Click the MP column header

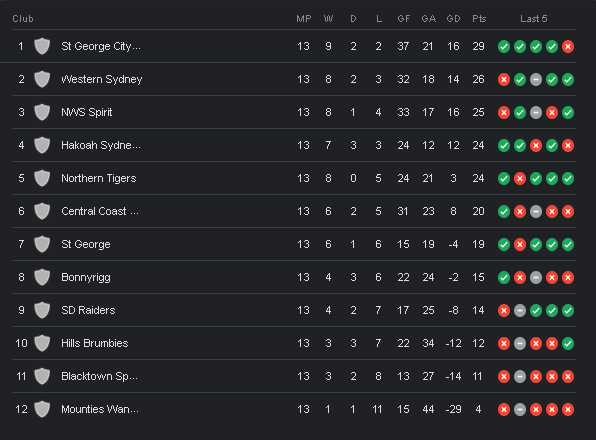click(x=304, y=19)
